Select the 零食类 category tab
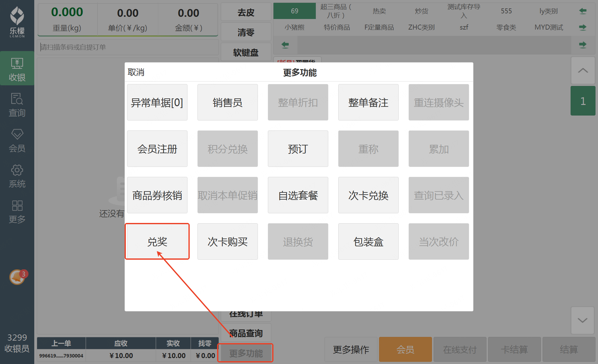 tap(506, 27)
